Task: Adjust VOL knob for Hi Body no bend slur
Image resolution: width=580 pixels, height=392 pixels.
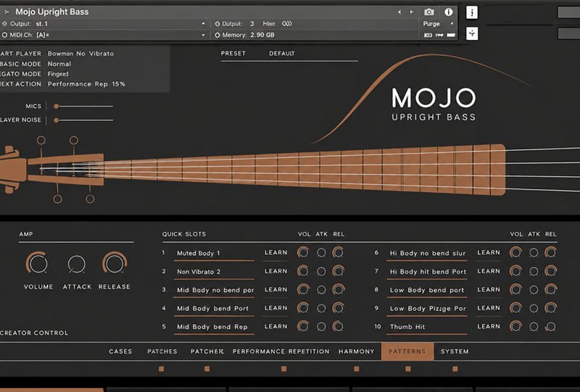Action: 515,253
